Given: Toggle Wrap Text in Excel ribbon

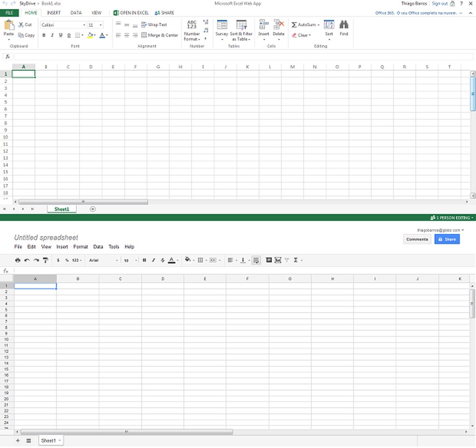Looking at the screenshot, I should (154, 25).
